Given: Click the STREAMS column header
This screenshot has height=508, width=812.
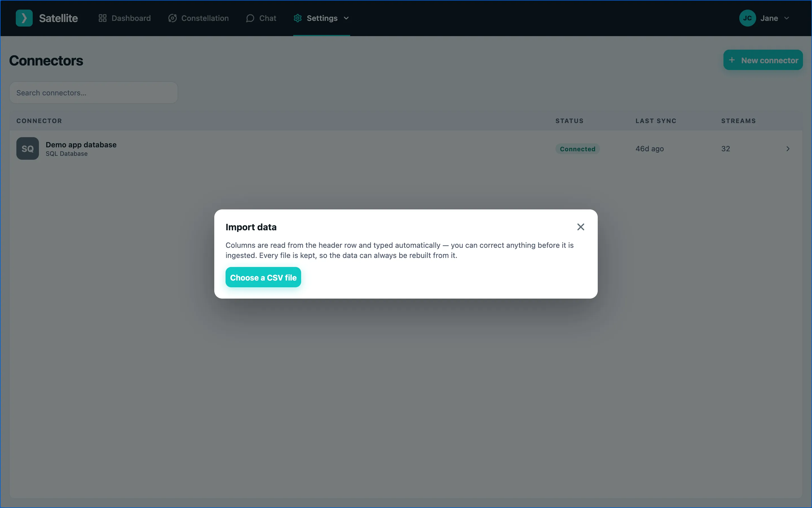Looking at the screenshot, I should 738,121.
